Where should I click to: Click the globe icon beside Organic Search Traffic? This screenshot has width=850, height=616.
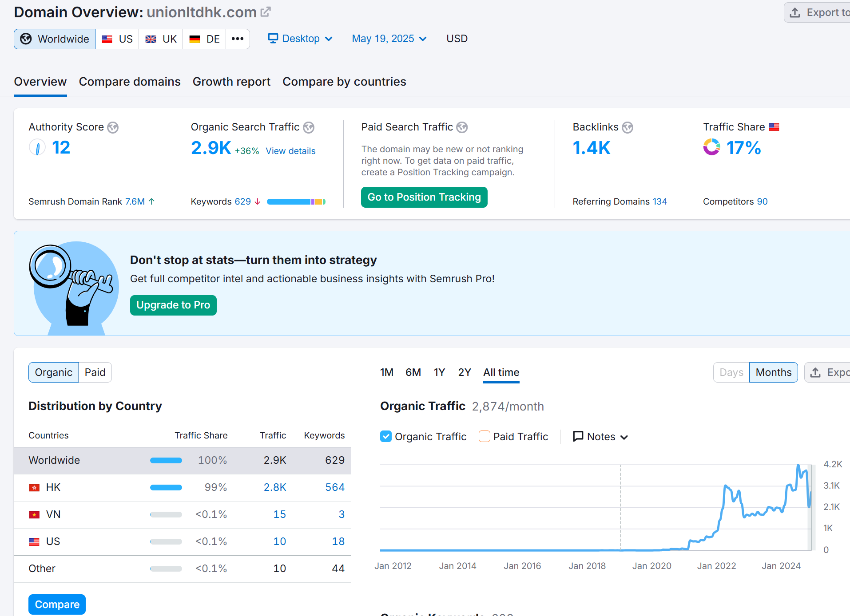309,127
